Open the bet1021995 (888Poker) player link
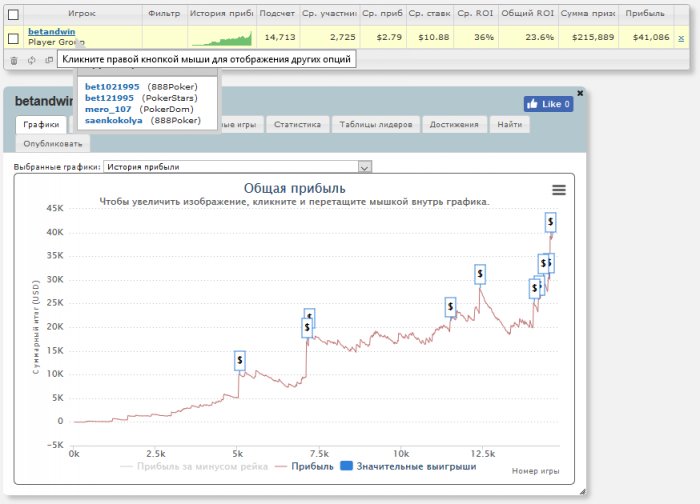 point(112,87)
